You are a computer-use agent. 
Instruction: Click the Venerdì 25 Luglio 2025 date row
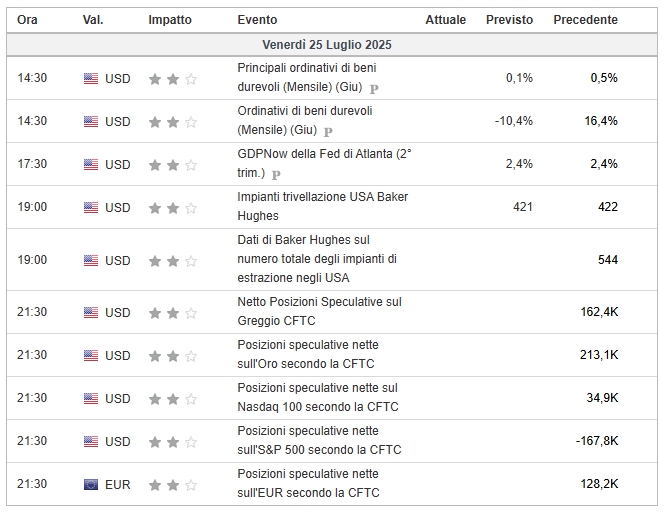point(332,44)
